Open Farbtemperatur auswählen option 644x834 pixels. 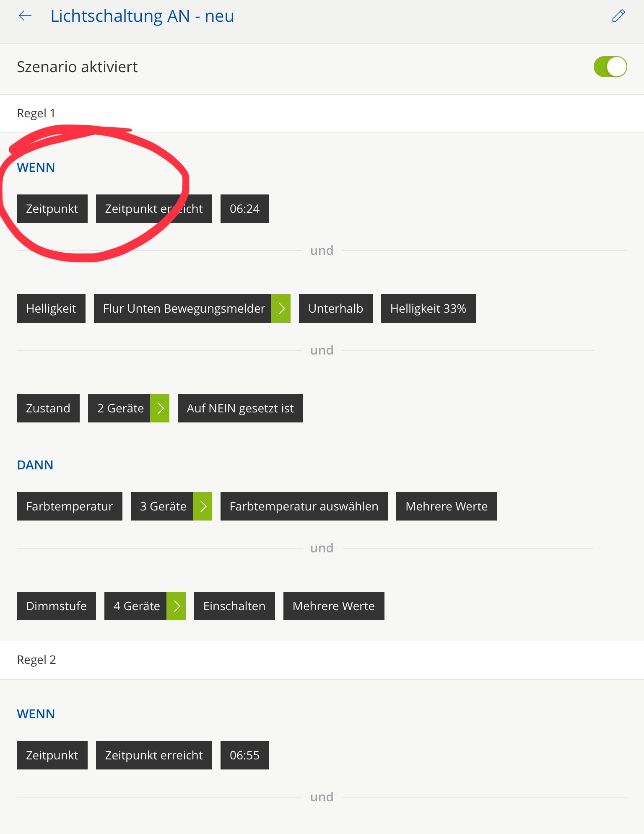304,506
